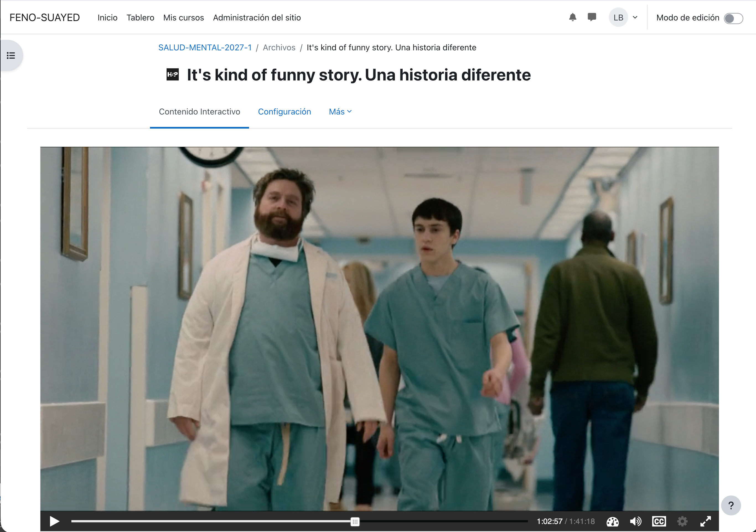
Task: Play the interactive video
Action: pyautogui.click(x=54, y=521)
